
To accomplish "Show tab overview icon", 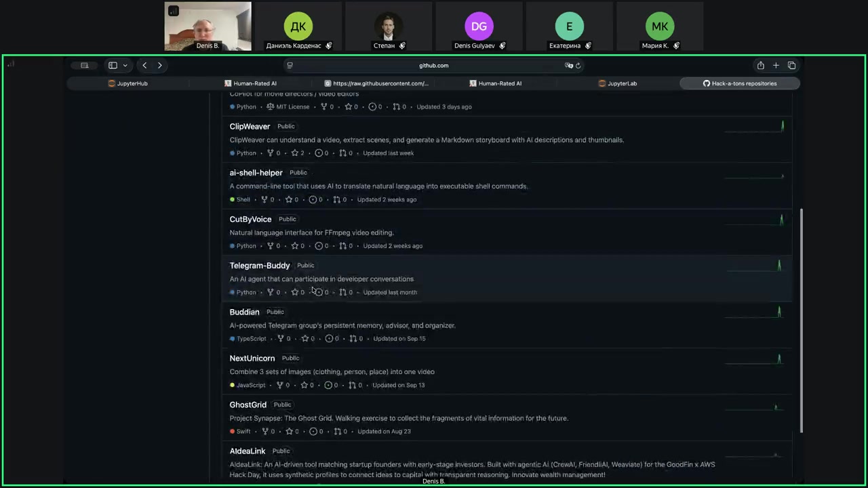I will (x=791, y=66).
